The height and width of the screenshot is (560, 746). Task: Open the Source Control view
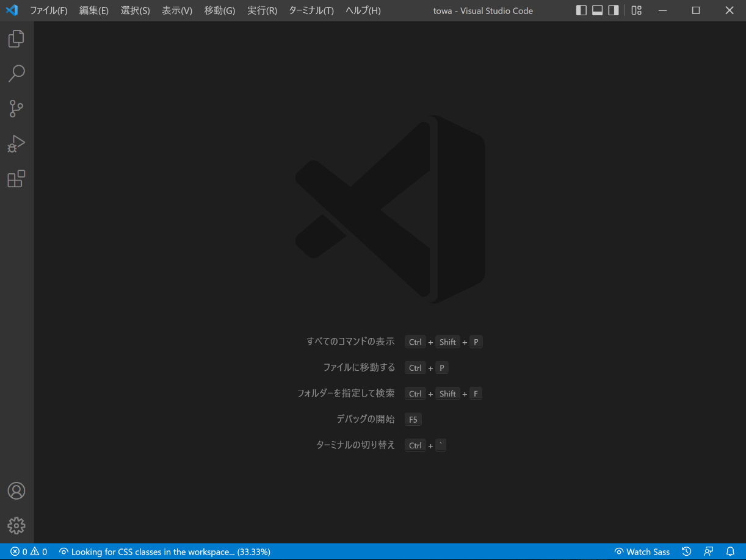[16, 109]
